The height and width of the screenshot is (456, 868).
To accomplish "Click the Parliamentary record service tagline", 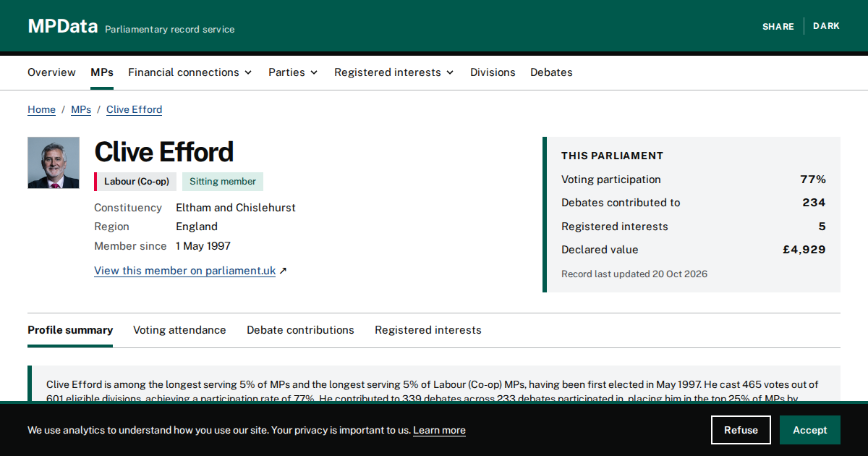I will pos(170,30).
